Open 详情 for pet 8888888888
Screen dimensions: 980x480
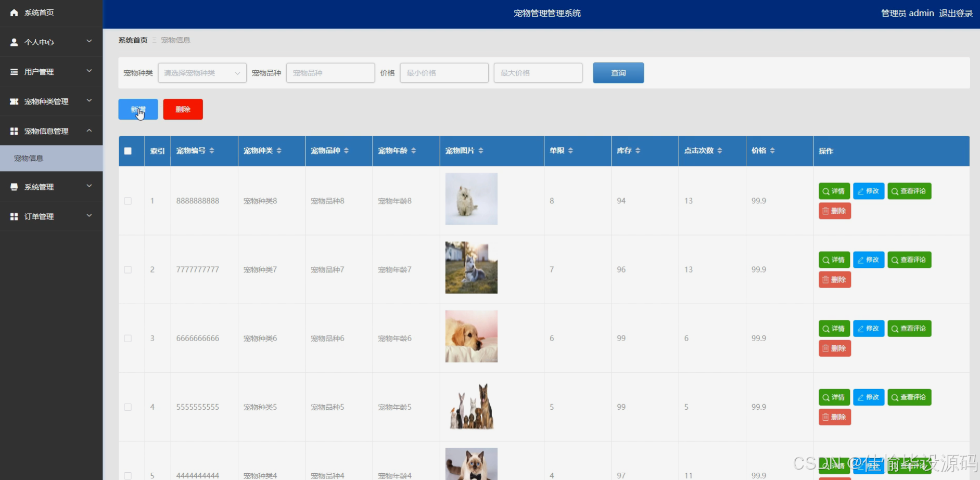point(834,191)
